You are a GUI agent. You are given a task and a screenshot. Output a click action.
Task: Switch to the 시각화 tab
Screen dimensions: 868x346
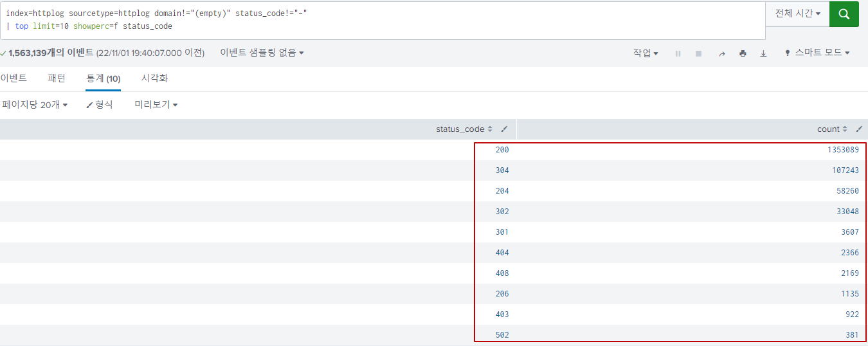pos(154,78)
